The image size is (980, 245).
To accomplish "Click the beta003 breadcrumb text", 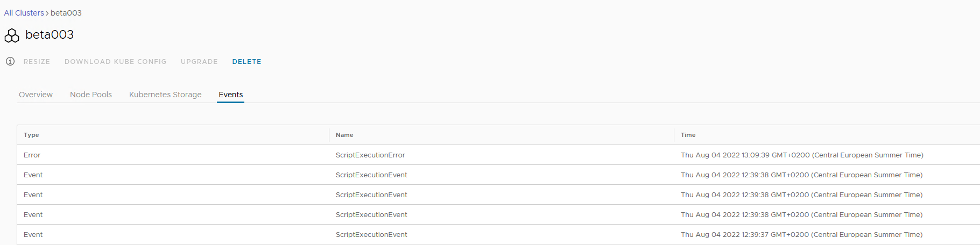I will pos(66,13).
